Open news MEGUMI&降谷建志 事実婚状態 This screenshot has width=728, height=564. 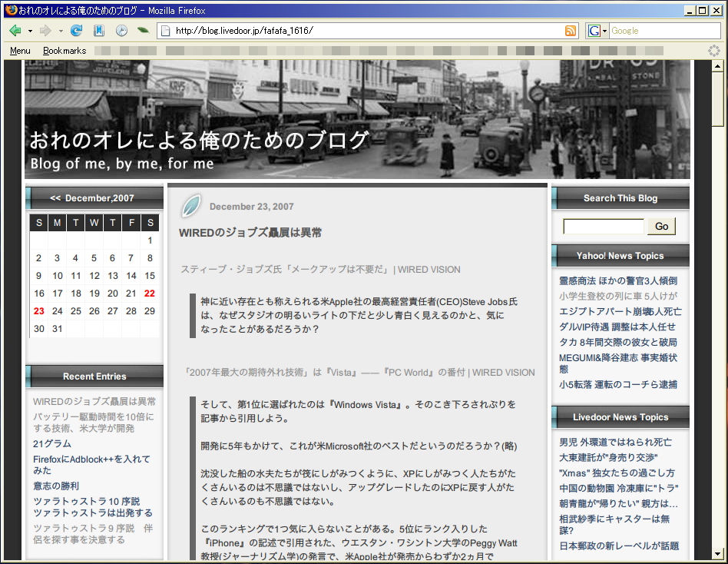coord(618,363)
